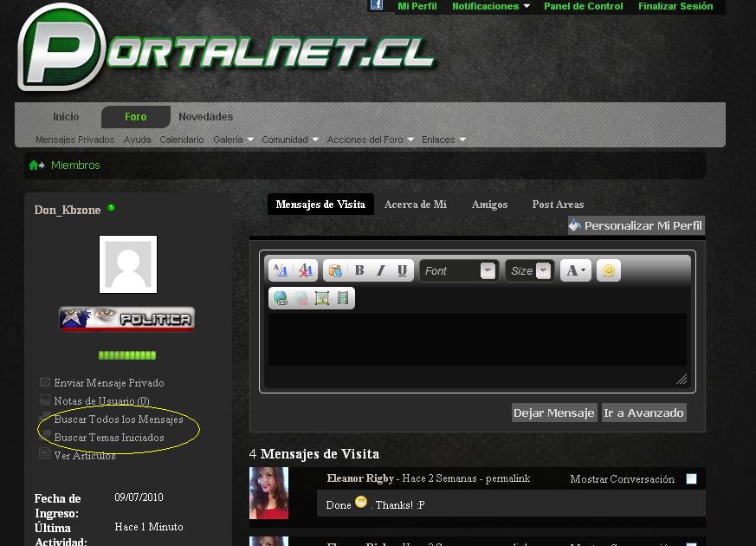Open the Font dropdown in the editor

coord(459,270)
